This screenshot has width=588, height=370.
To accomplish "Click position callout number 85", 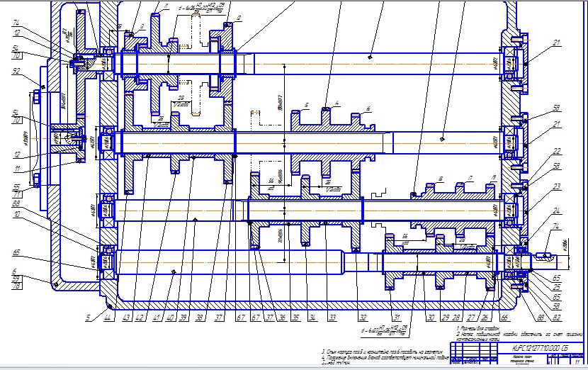I will click(x=557, y=297).
